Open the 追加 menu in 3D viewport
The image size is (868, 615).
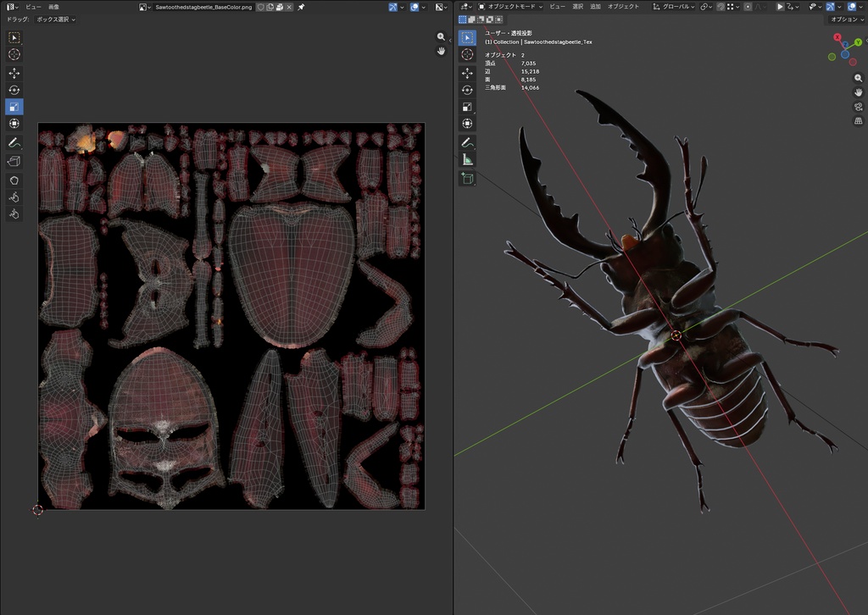click(x=595, y=7)
